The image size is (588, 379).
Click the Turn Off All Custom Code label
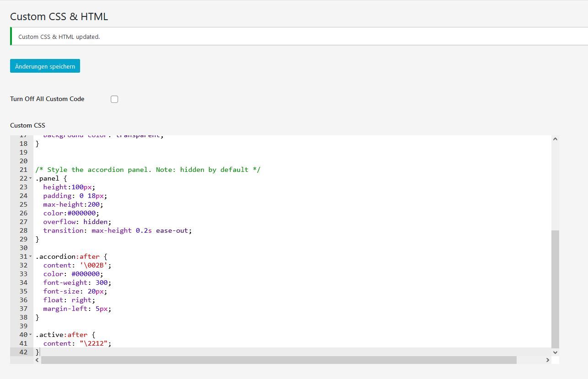(47, 99)
